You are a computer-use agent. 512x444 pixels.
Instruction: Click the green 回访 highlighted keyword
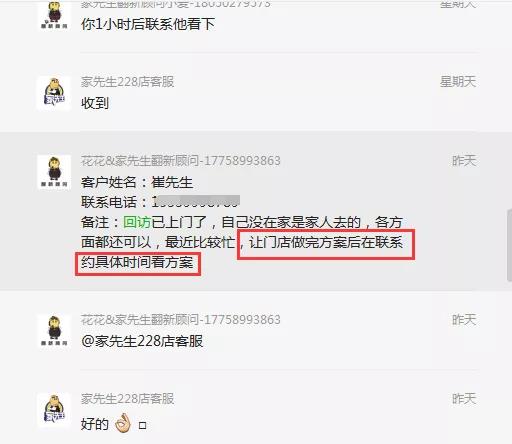coord(137,222)
